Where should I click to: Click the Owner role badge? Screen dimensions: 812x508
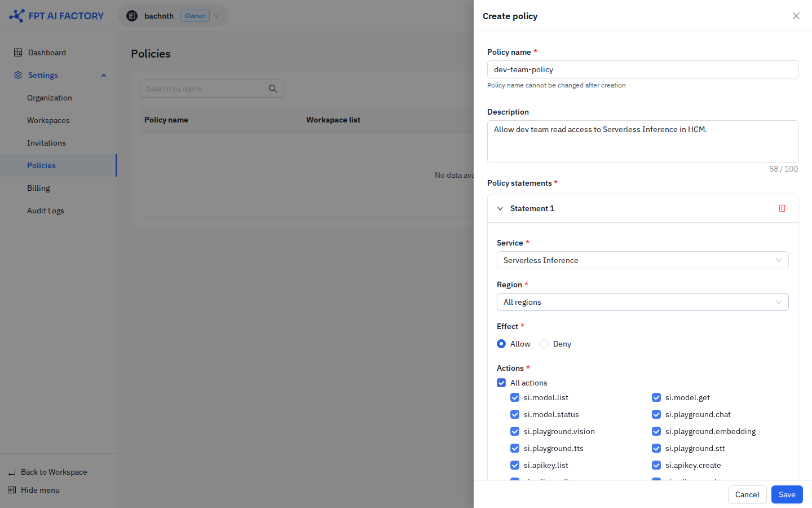[195, 16]
